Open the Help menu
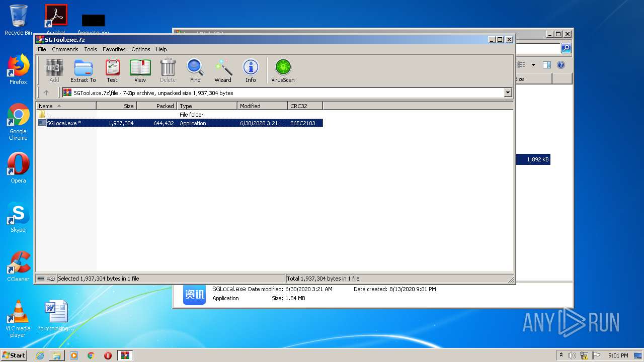This screenshot has height=362, width=644. click(161, 49)
